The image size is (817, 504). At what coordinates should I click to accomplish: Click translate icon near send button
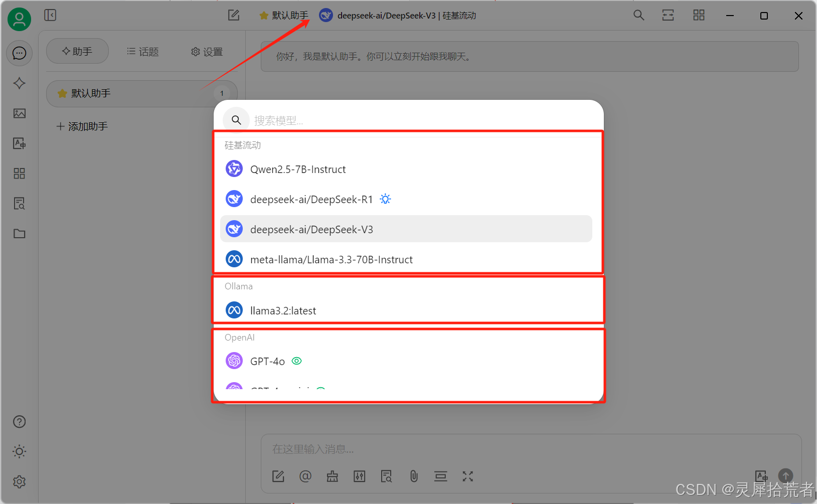(x=761, y=476)
